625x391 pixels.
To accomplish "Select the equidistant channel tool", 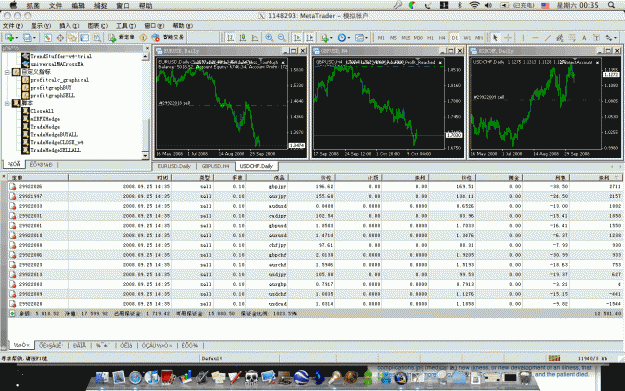I will pyautogui.click(x=560, y=37).
